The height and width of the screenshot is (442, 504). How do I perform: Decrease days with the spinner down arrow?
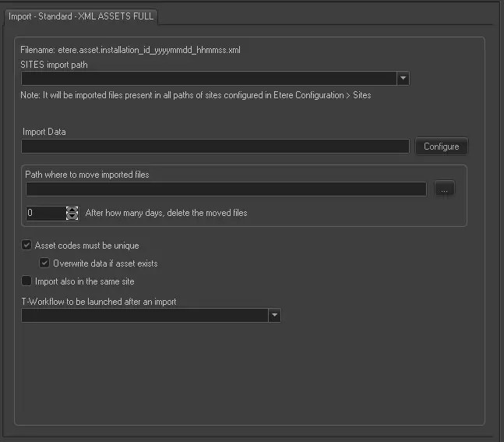(72, 216)
